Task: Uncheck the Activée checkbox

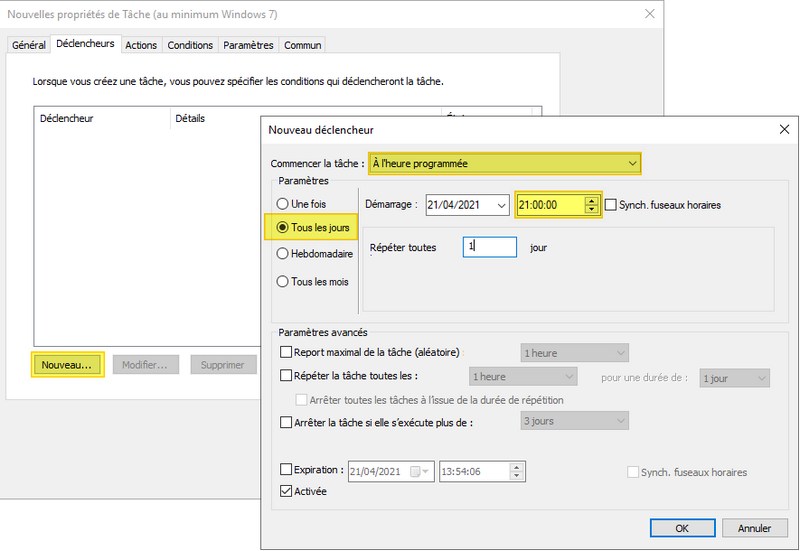Action: point(287,491)
